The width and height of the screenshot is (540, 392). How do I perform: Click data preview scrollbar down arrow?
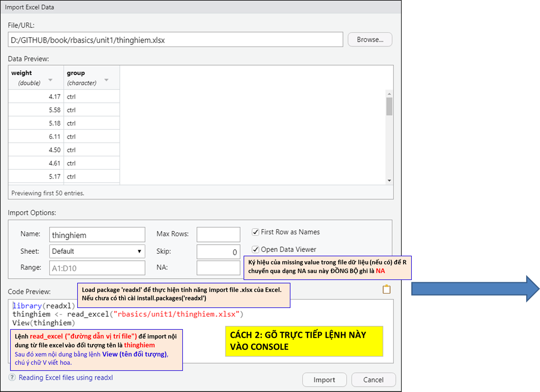[389, 180]
